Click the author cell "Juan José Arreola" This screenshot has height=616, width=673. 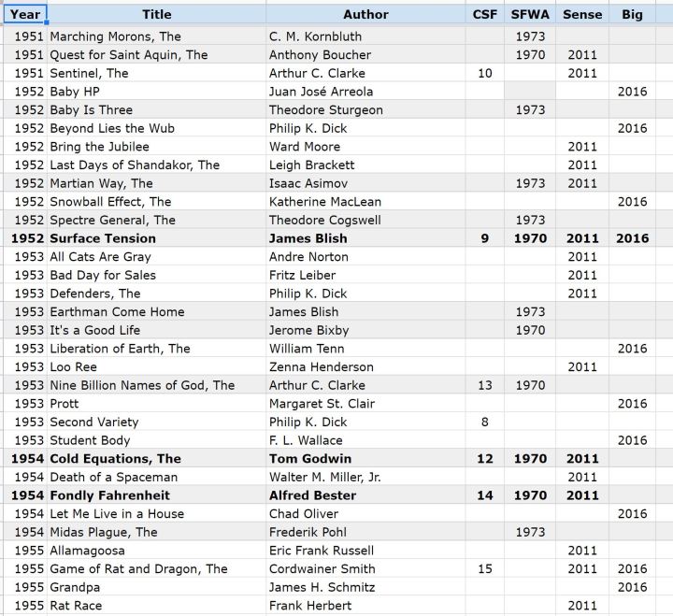point(321,92)
